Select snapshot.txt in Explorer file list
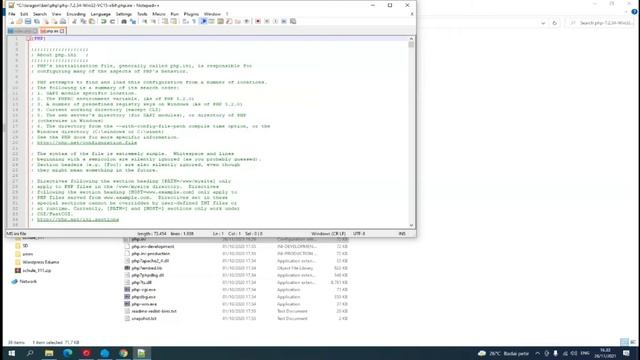 point(144,318)
